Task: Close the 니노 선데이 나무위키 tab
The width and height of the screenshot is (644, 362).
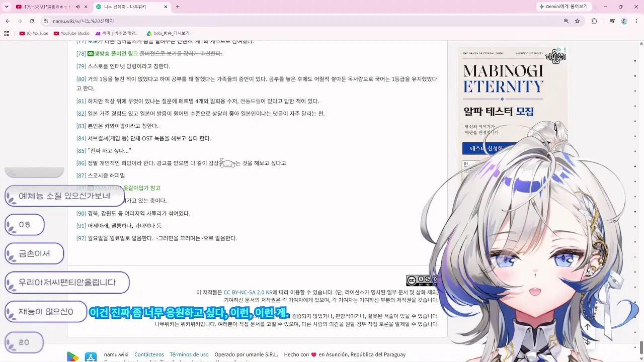Action: pyautogui.click(x=166, y=7)
